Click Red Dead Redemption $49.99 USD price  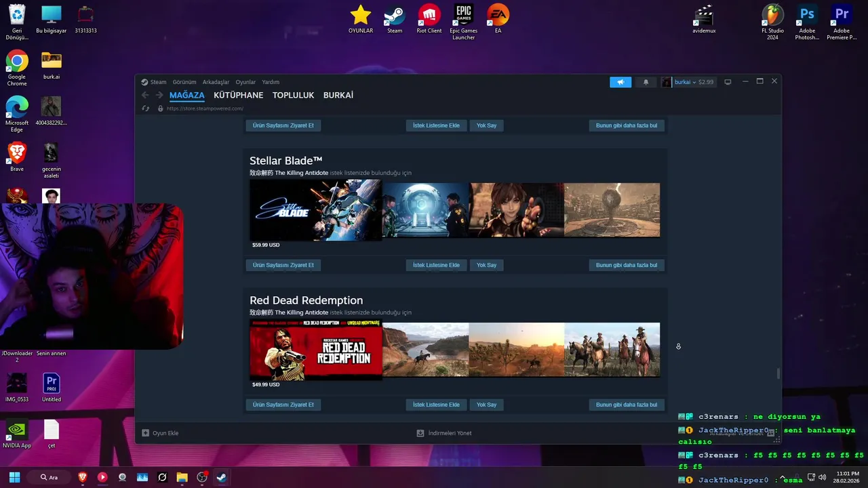pyautogui.click(x=266, y=384)
